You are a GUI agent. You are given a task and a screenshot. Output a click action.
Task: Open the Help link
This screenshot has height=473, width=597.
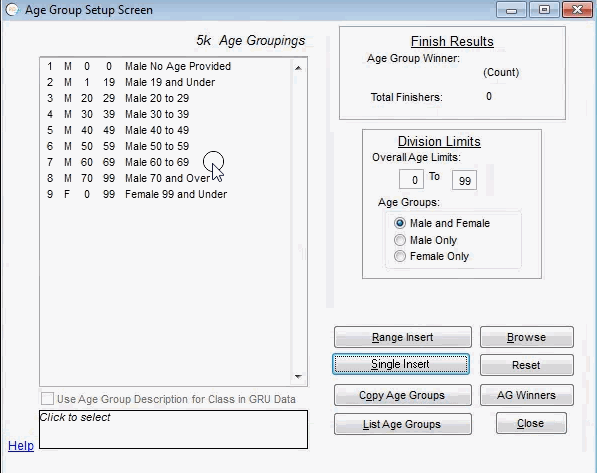21,446
